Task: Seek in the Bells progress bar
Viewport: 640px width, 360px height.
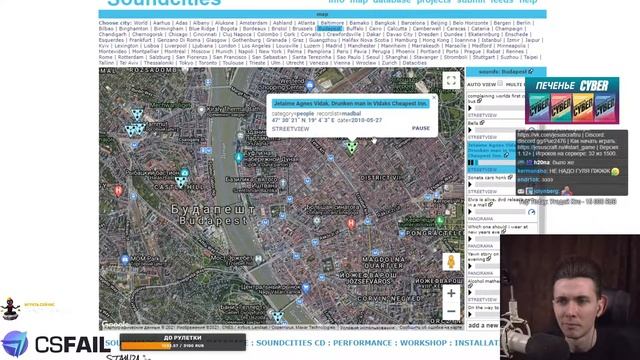Action: (x=496, y=130)
